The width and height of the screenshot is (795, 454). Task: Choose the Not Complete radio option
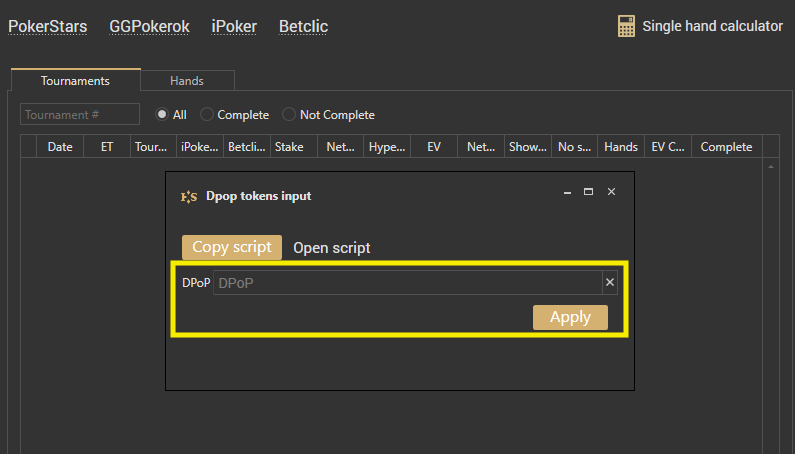coord(290,115)
